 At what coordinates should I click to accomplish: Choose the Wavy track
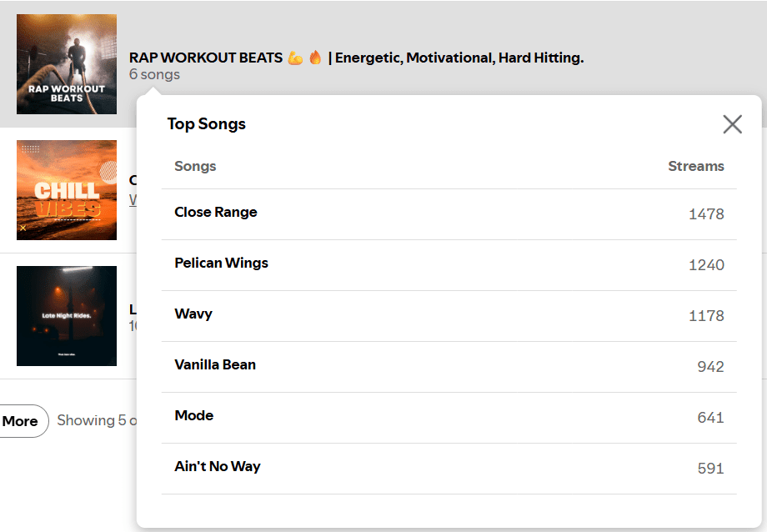tap(193, 314)
